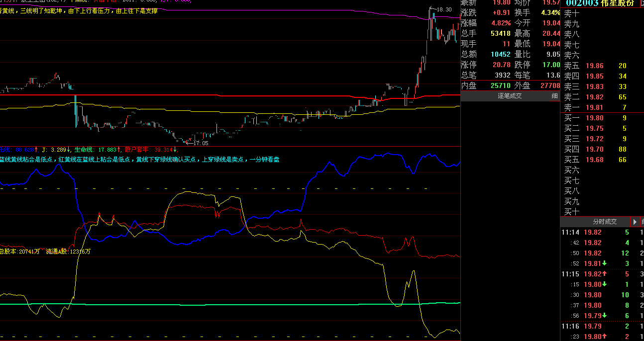Click the 卖六 sell-six row label
This screenshot has width=644, height=341.
click(571, 55)
